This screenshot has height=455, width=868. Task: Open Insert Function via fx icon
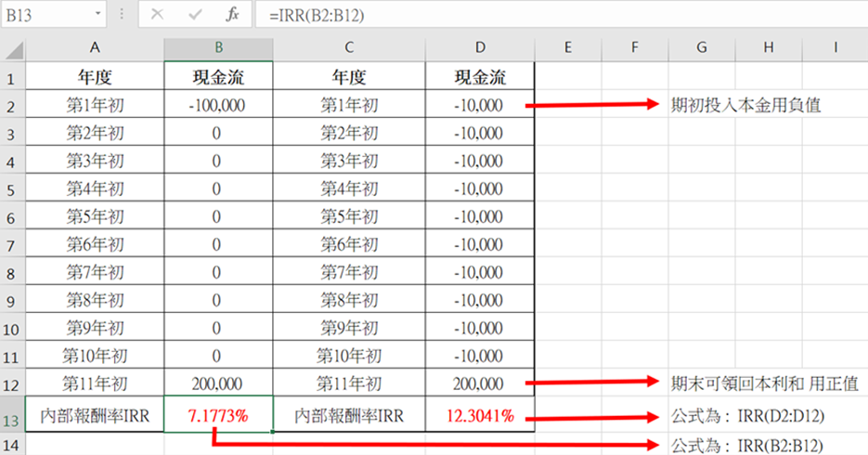232,14
